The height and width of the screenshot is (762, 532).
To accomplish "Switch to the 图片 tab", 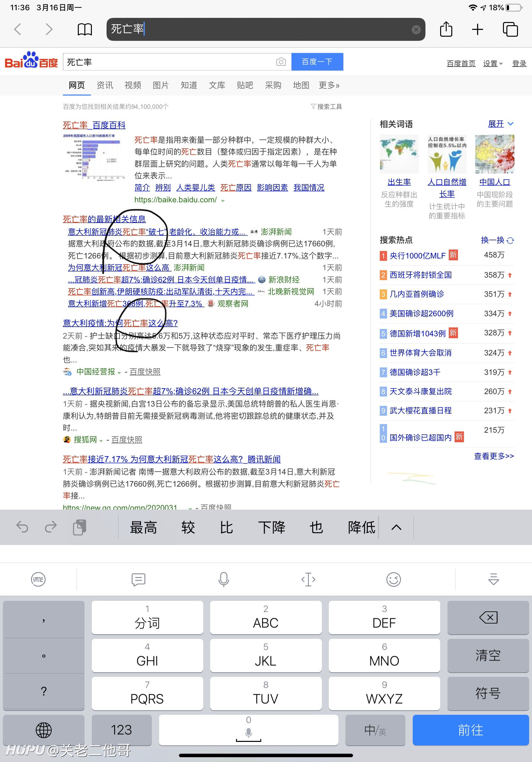I will click(161, 85).
